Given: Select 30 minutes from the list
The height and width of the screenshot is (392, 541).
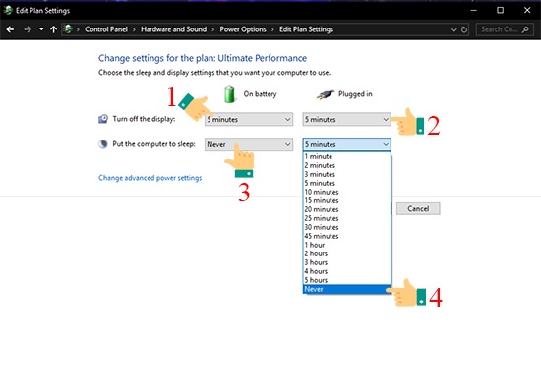Looking at the screenshot, I should [x=347, y=227].
